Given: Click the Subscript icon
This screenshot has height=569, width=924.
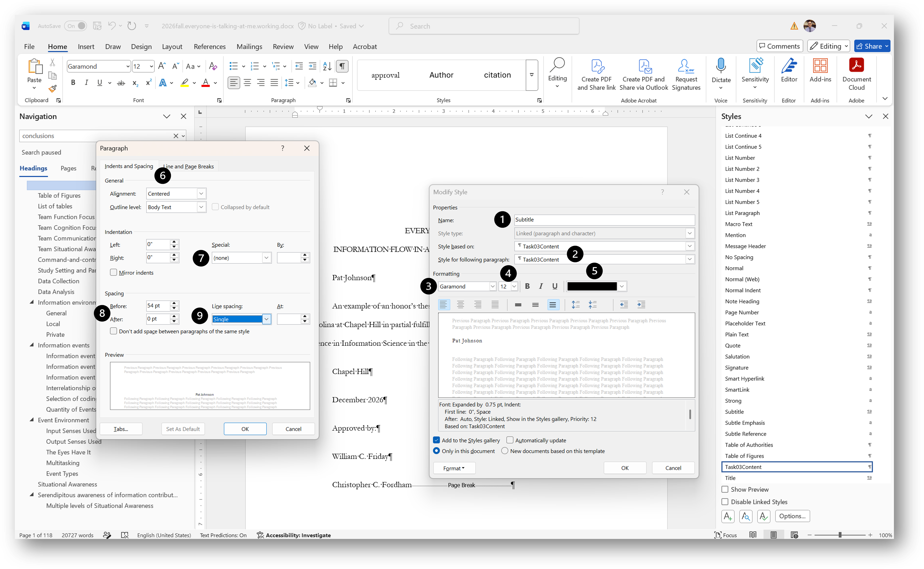Looking at the screenshot, I should coord(135,83).
